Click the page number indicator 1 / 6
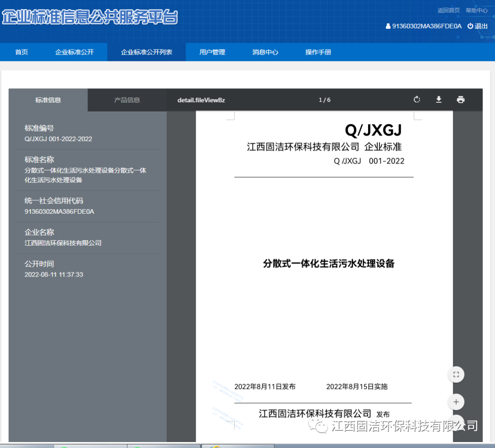The height and width of the screenshot is (448, 495). tap(324, 100)
